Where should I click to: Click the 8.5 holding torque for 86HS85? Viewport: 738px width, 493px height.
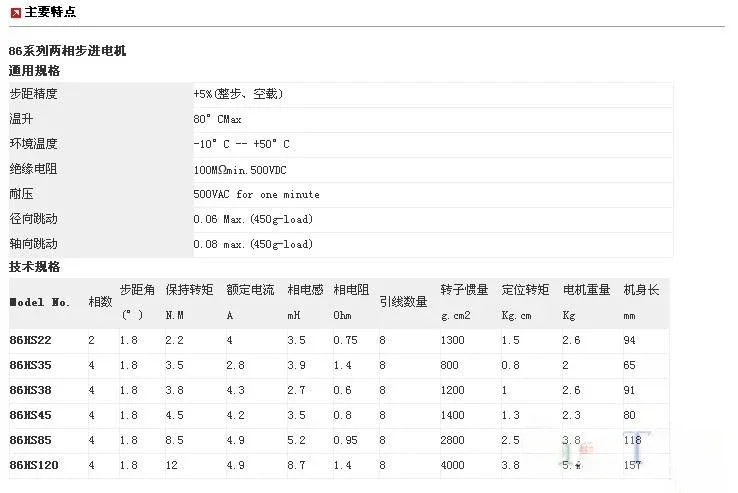(174, 440)
